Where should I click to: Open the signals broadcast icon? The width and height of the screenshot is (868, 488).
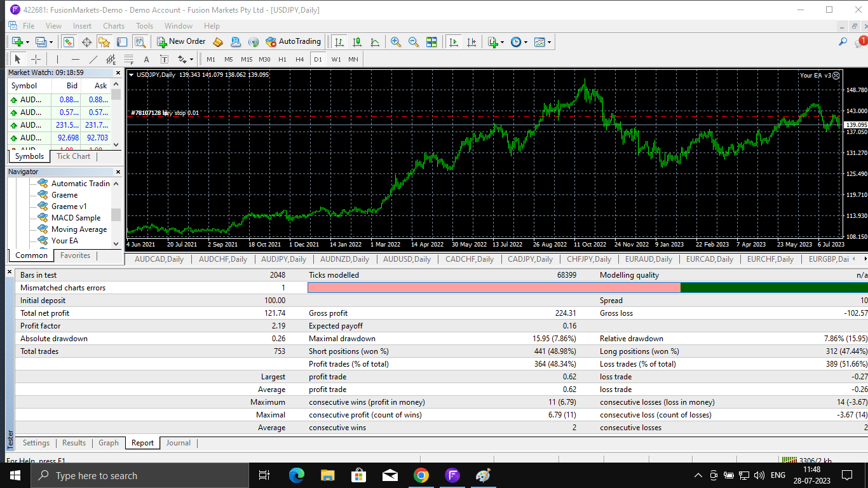point(254,42)
